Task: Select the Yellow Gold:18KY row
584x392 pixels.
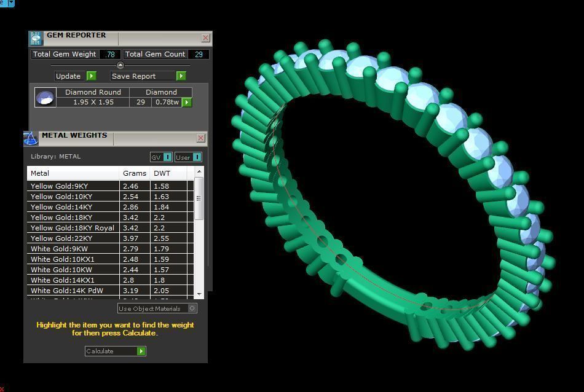Action: [x=110, y=217]
